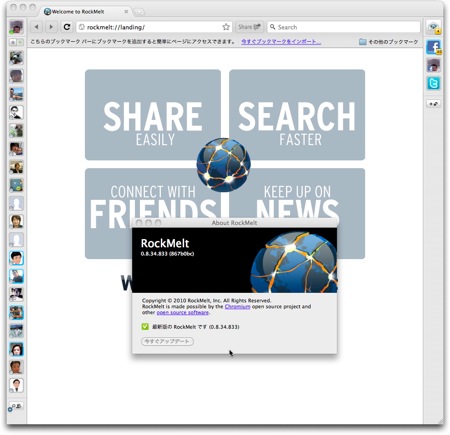The width and height of the screenshot is (450, 435).
Task: Open the friend search button at sidebar bottom
Action: click(x=16, y=406)
